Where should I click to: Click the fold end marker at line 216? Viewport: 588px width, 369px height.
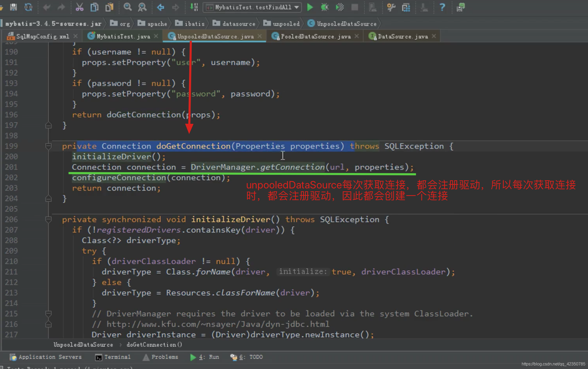pos(48,324)
